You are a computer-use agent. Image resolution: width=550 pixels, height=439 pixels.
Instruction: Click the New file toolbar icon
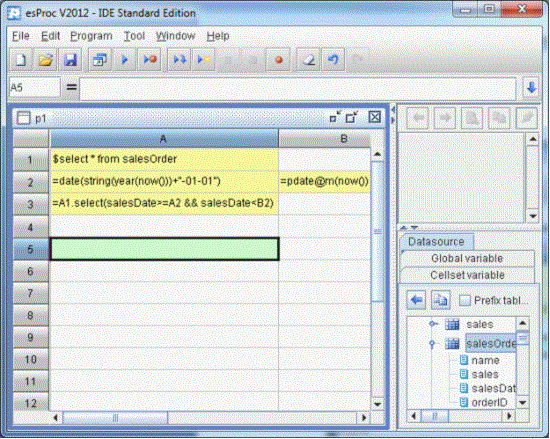21,60
